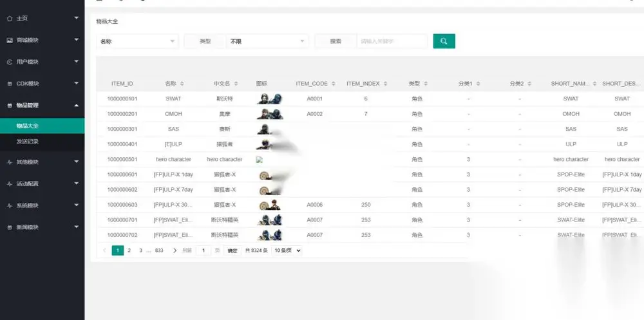Click the item image in the OMOH row
This screenshot has width=644, height=320.
click(x=270, y=114)
